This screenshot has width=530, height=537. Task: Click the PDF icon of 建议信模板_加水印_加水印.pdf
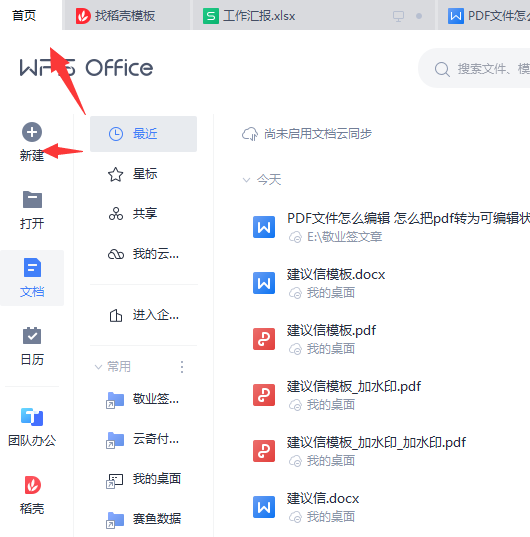tap(264, 451)
